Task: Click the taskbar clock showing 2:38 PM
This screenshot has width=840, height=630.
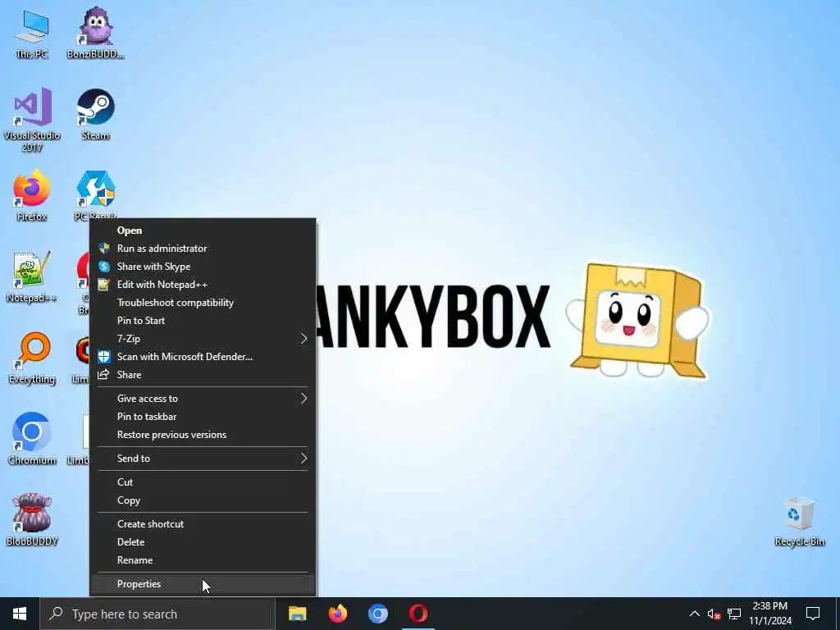Action: point(769,614)
